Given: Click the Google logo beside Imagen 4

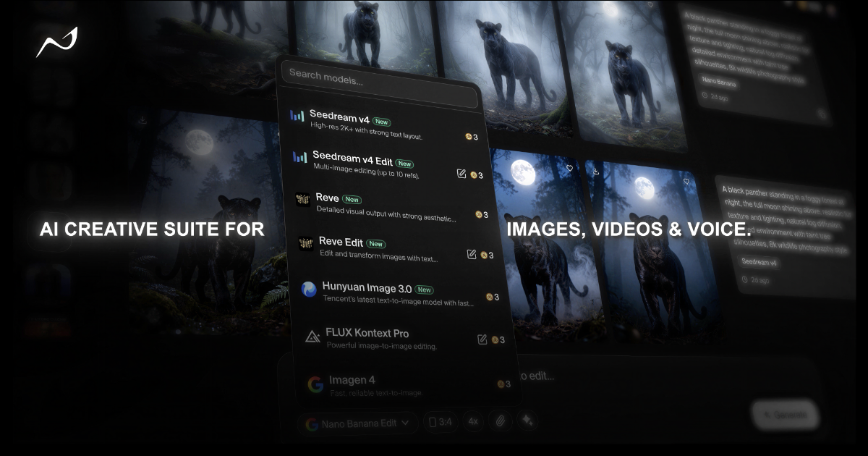Looking at the screenshot, I should tap(315, 384).
